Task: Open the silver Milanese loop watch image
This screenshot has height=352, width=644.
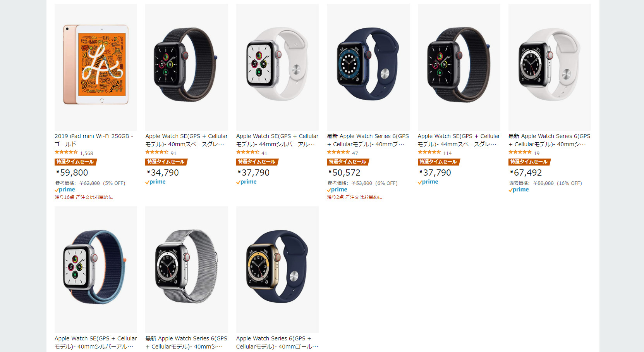Action: 187,269
